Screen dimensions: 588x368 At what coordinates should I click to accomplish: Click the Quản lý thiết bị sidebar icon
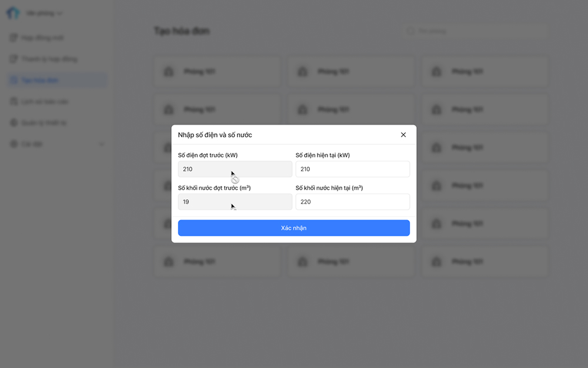click(14, 123)
